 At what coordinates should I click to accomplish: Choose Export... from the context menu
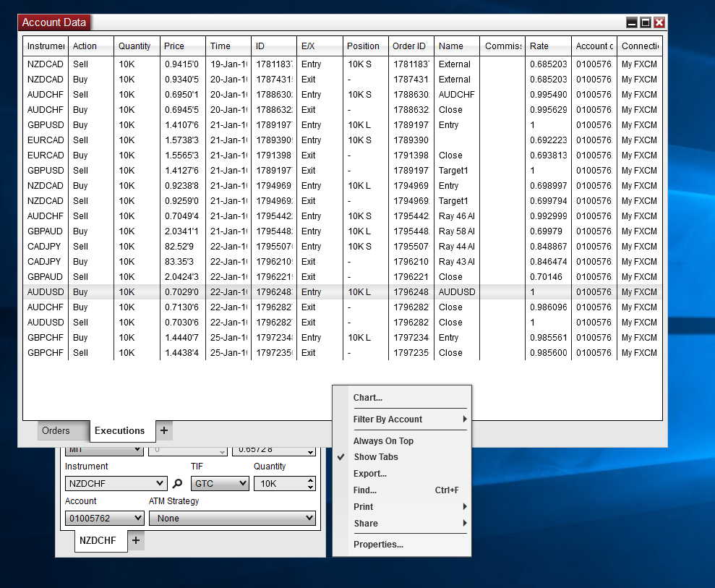coord(369,474)
